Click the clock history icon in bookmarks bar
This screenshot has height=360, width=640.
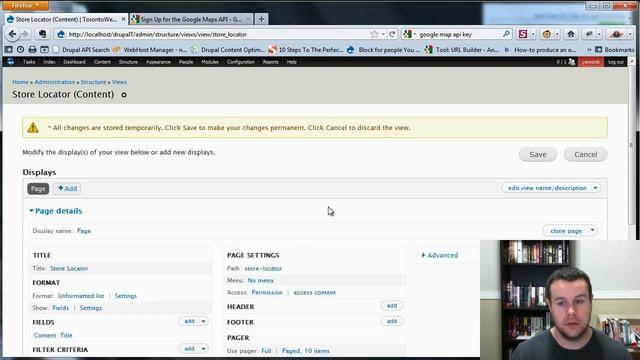point(20,49)
